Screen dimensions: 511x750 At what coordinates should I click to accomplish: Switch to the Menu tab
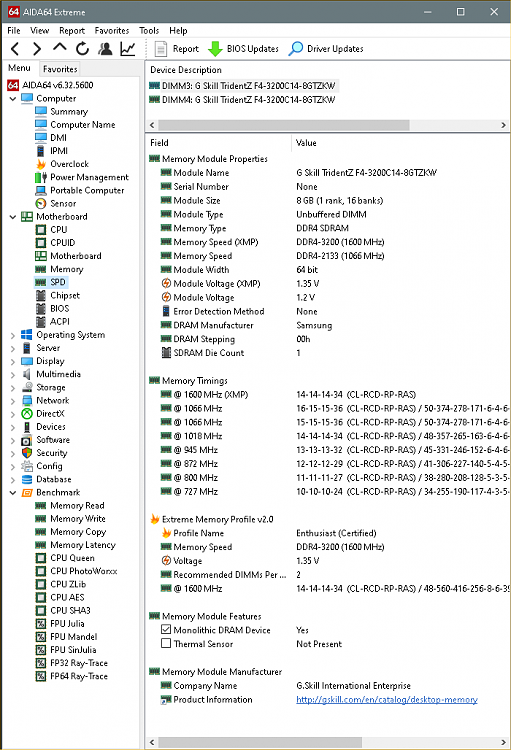(x=20, y=68)
